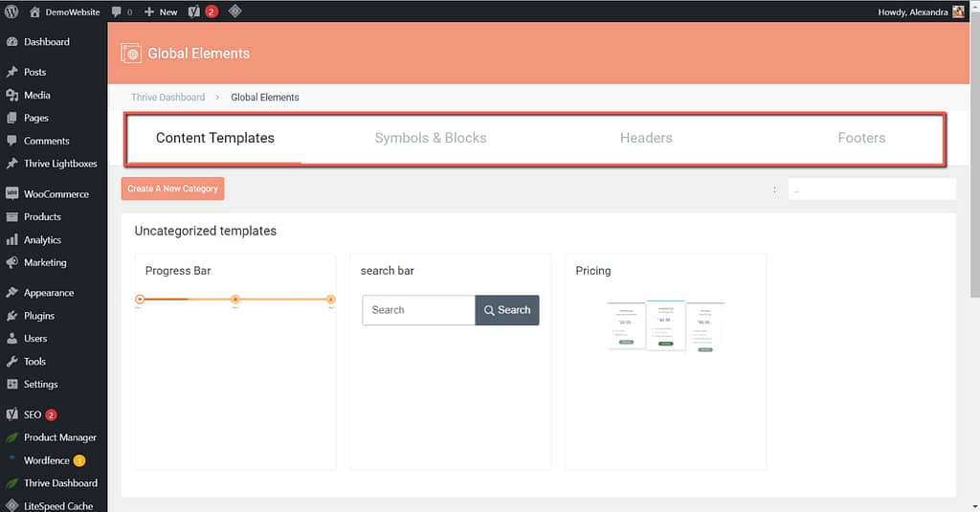Click the Wordfence yellow notification badge
This screenshot has width=980, height=512.
coord(79,460)
